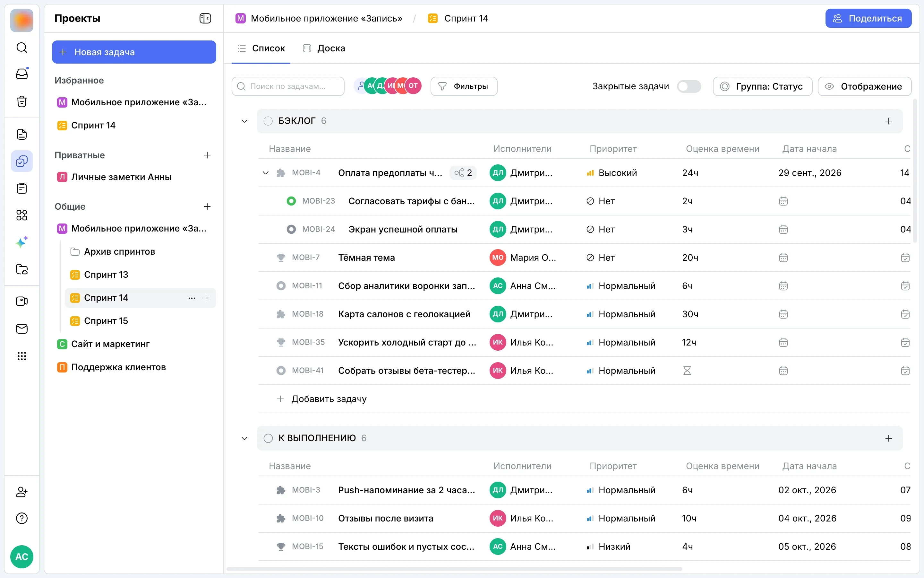
Task: Open priority Высокий dropdown for MOBI-4
Action: [x=612, y=173]
